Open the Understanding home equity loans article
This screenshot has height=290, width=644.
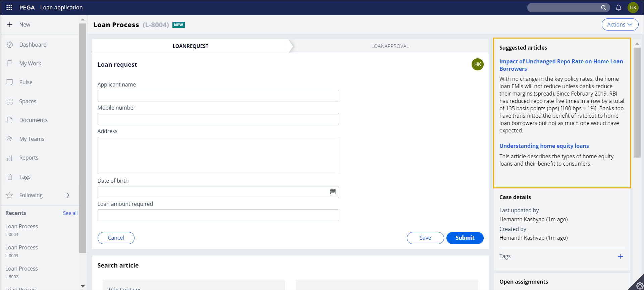(x=544, y=146)
